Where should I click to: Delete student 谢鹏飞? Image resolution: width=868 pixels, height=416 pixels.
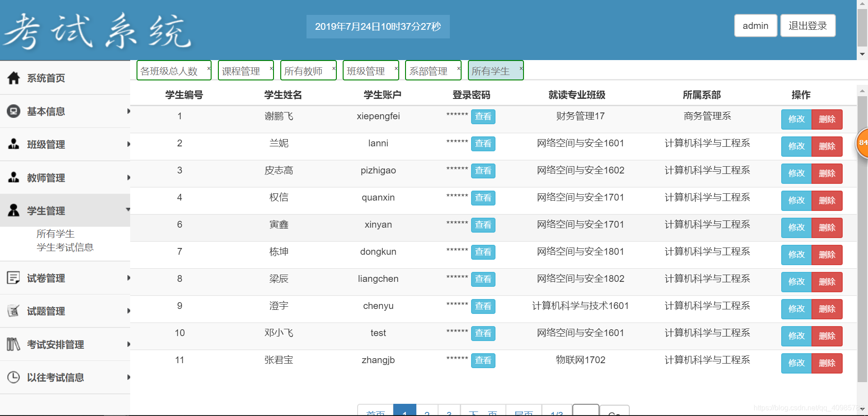(x=827, y=119)
